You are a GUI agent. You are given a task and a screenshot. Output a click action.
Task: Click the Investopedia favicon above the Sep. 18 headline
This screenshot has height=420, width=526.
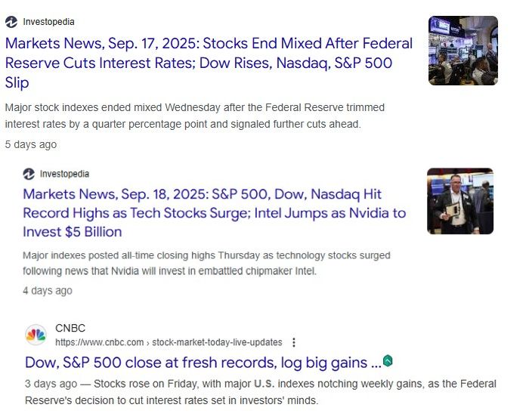[29, 174]
